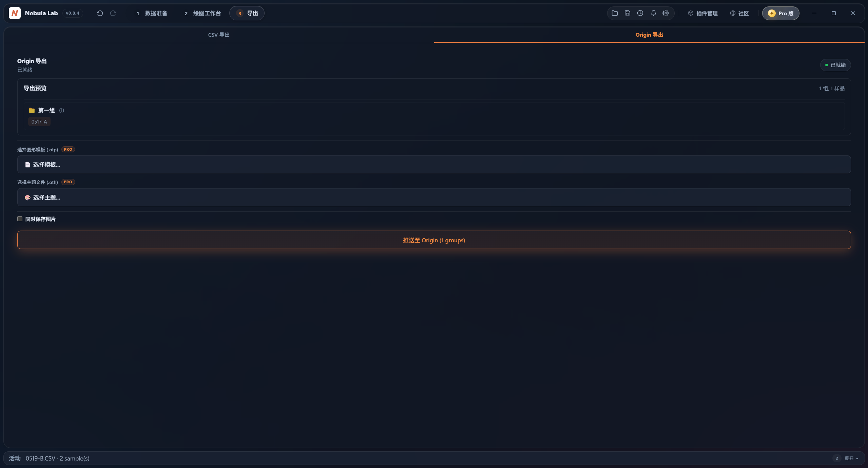The image size is (868, 468).
Task: Click the 第一组 folder icon
Action: 32,110
